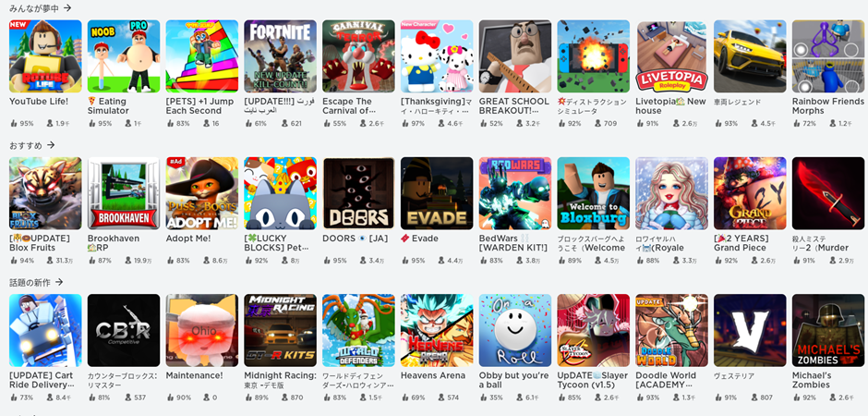The image size is (868, 416).
Task: Click the Rainbow Friends Morphs title
Action: [x=828, y=105]
